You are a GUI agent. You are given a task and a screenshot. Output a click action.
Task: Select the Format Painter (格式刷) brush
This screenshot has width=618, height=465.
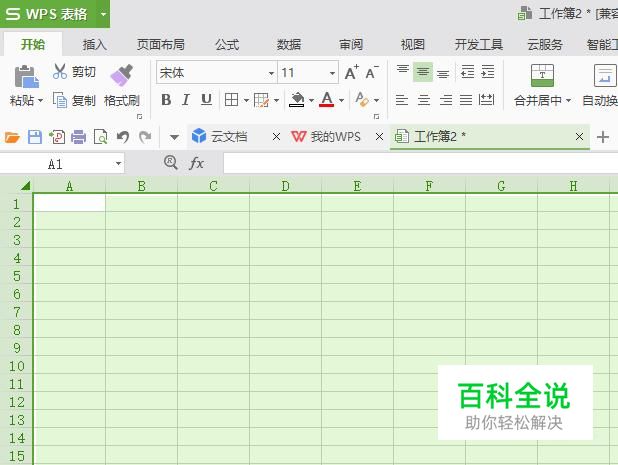[121, 75]
